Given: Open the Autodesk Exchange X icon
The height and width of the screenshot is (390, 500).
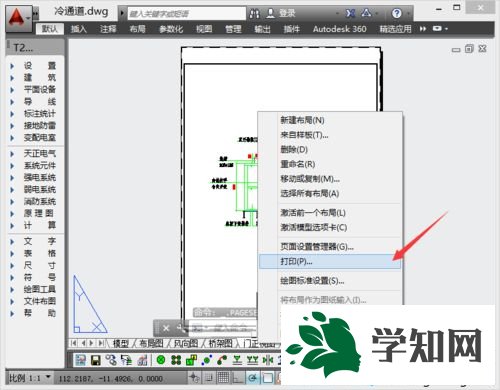Looking at the screenshot, I should point(350,13).
